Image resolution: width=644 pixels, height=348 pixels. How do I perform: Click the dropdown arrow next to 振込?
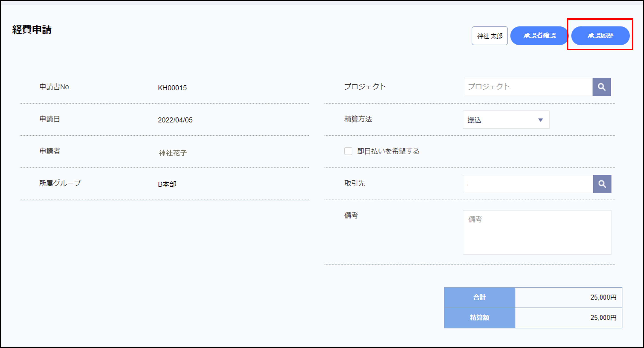tap(540, 120)
